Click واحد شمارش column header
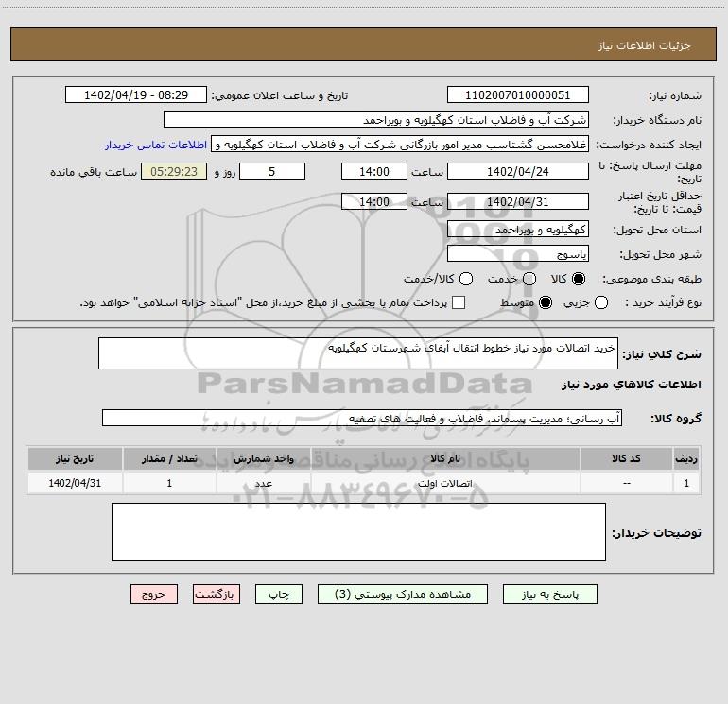Image resolution: width=728 pixels, height=704 pixels. [x=263, y=458]
